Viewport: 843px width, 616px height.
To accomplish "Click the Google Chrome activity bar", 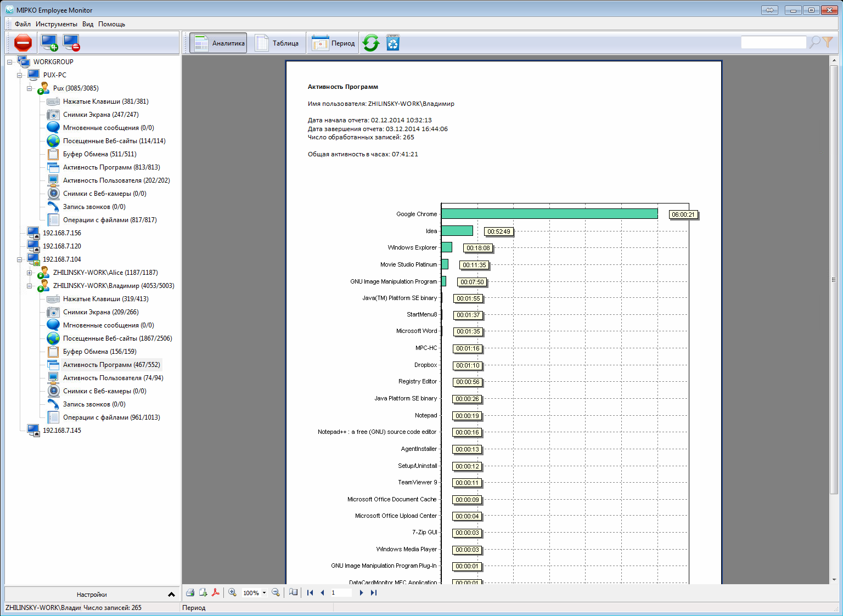I will tap(549, 214).
